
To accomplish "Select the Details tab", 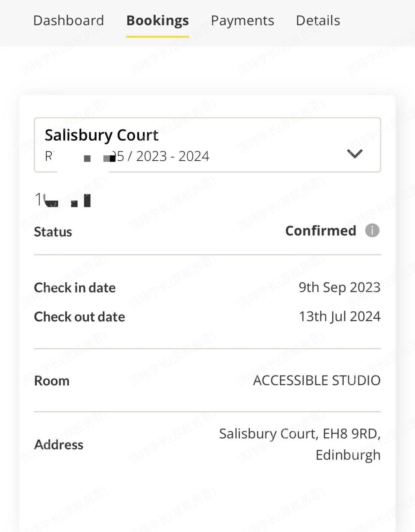I will pyautogui.click(x=318, y=20).
